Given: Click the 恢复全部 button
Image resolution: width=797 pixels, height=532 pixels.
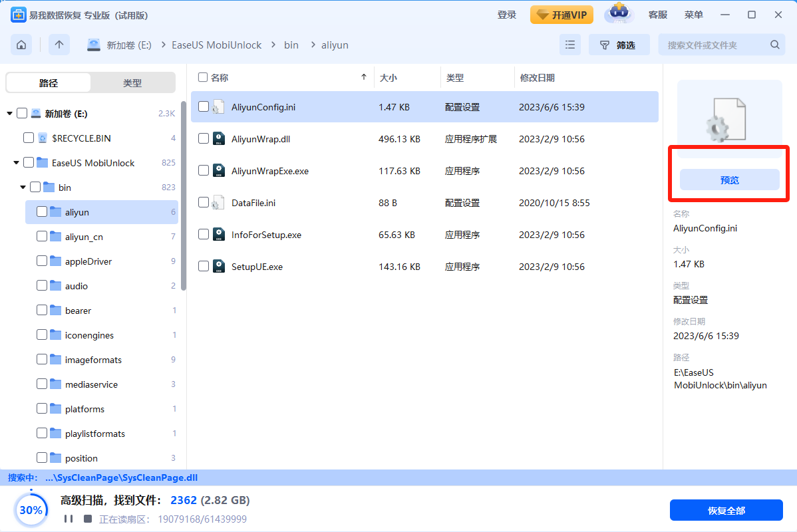Looking at the screenshot, I should 726,510.
